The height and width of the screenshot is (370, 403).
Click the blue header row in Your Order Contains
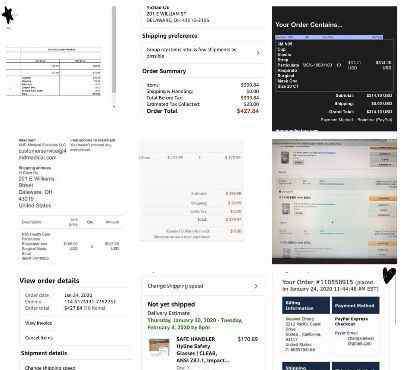pos(329,37)
